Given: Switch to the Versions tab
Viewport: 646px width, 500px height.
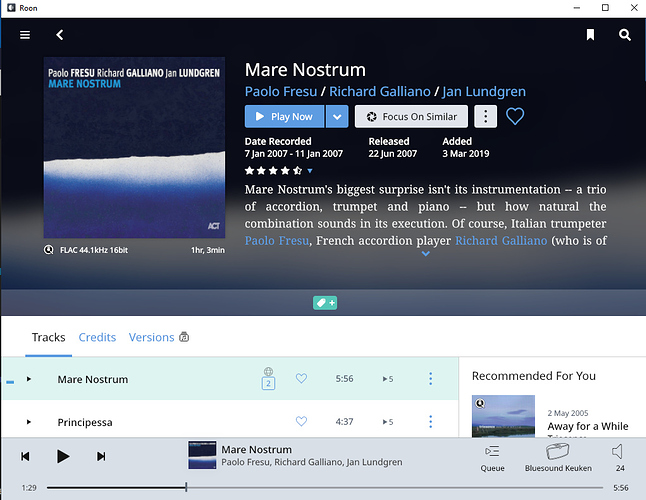Looking at the screenshot, I should click(x=151, y=337).
